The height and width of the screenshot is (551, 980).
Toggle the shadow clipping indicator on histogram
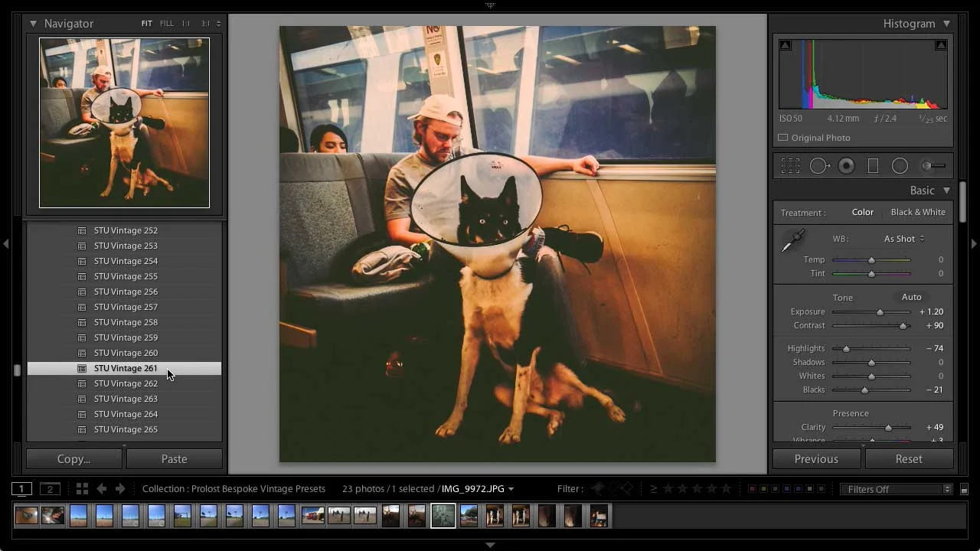(785, 44)
